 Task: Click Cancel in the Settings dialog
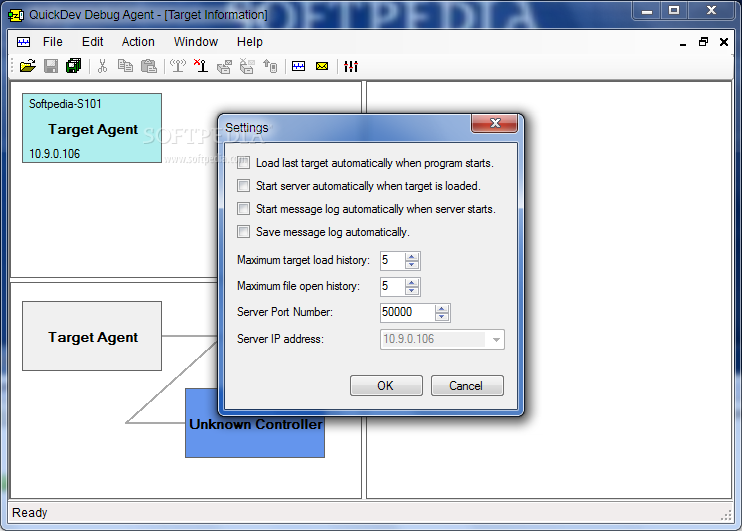pos(467,386)
